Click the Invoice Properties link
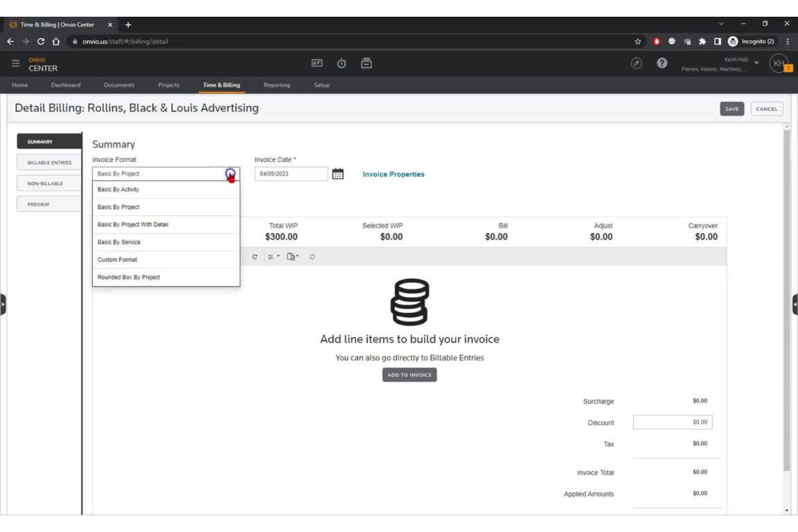Image resolution: width=798 pixels, height=532 pixels. tap(393, 174)
